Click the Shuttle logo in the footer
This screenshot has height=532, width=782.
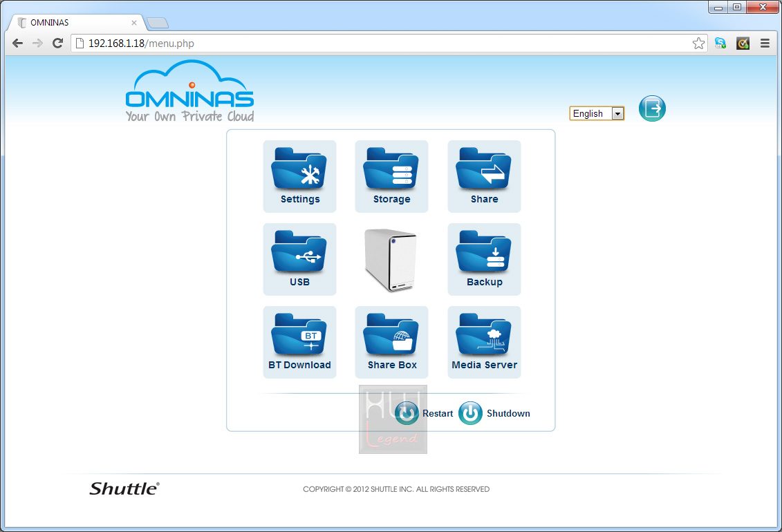pos(124,488)
